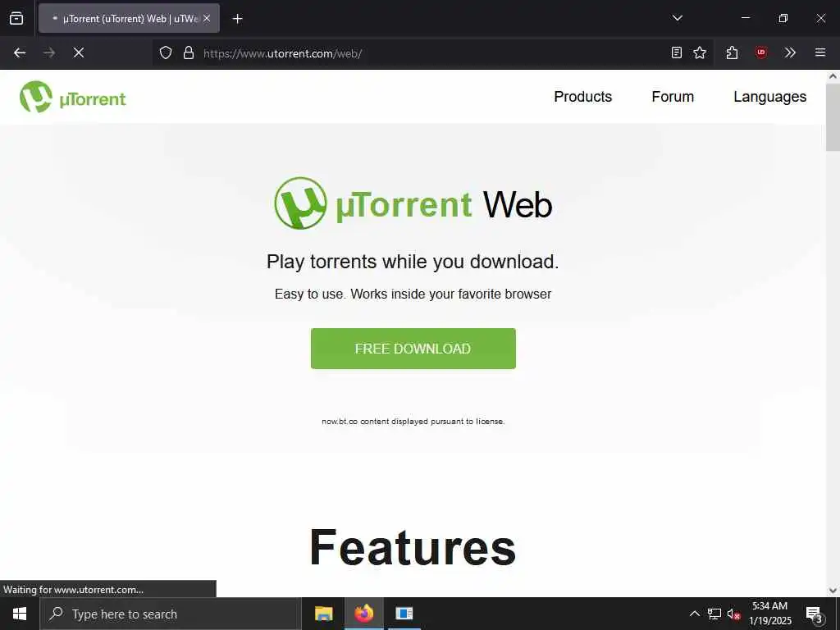Click scrollbar up arrow
Image resolution: width=840 pixels, height=630 pixels.
833,76
